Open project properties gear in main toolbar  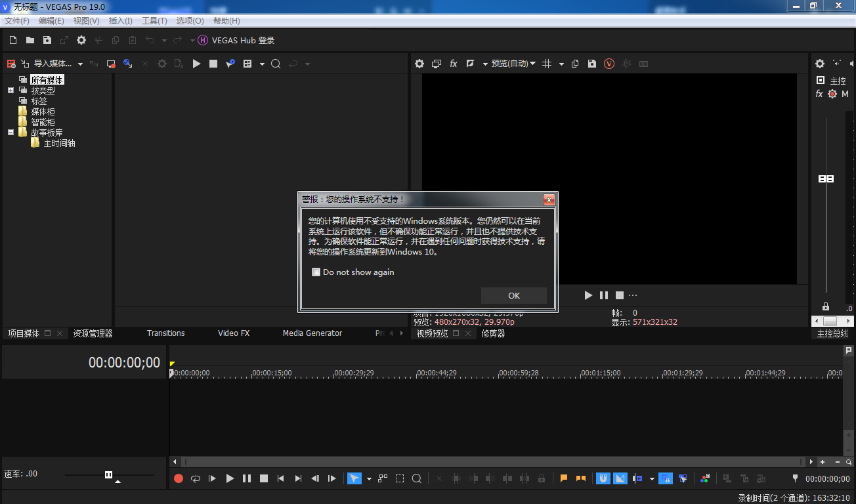[81, 40]
